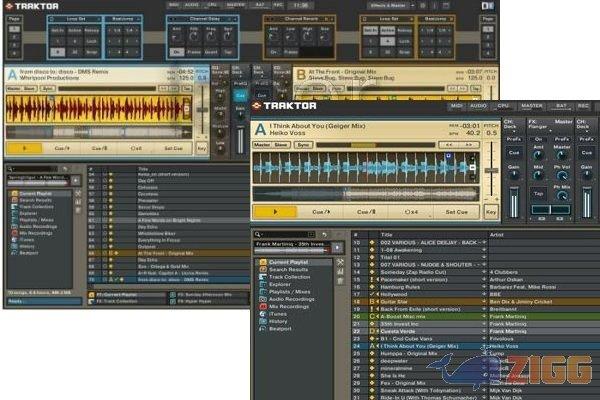Screen dimensions: 600x400
Task: Click the preview player play button in front window
Action: tap(337, 247)
